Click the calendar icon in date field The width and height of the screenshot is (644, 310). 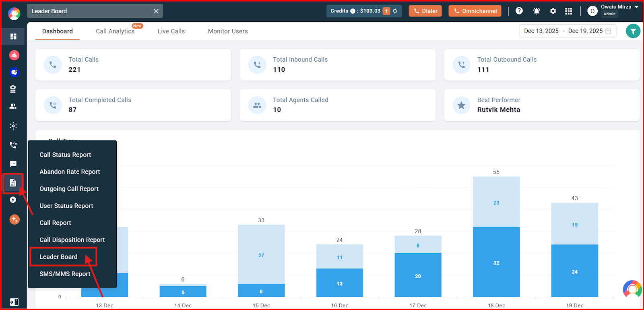(608, 31)
